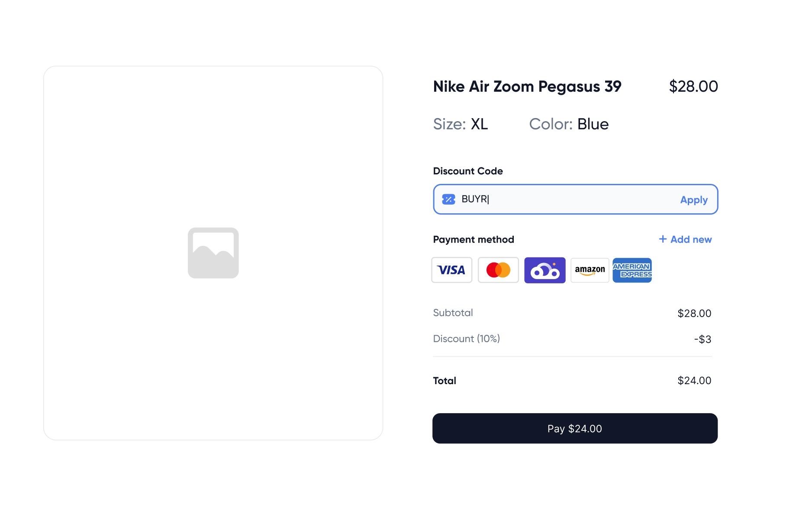Viewport: 812px width, 507px height.
Task: Click the Payment method heading
Action: pyautogui.click(x=473, y=240)
